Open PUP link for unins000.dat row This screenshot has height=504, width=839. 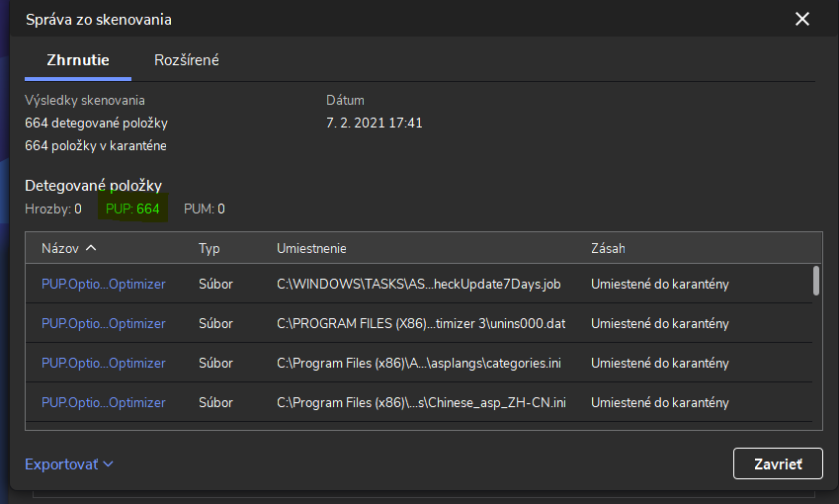104,324
